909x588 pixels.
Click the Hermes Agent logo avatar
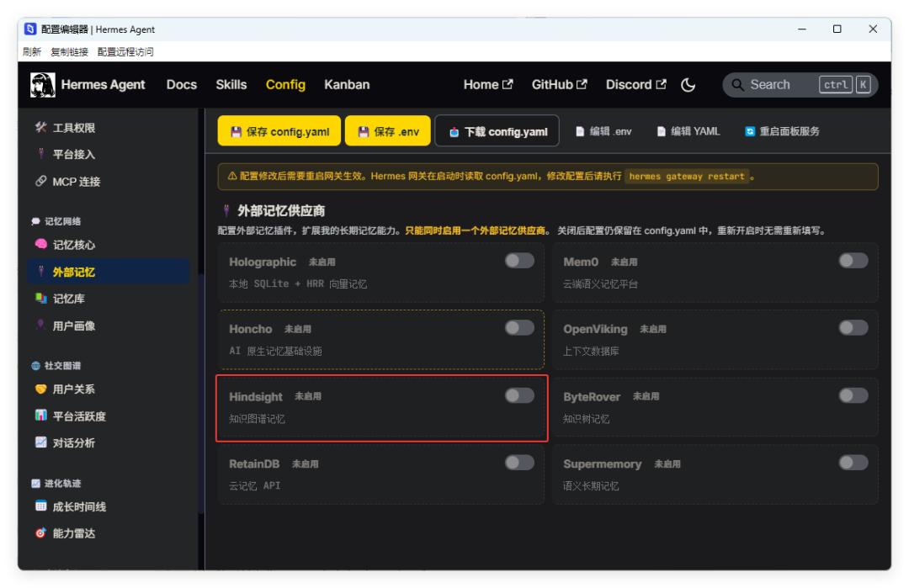click(42, 85)
